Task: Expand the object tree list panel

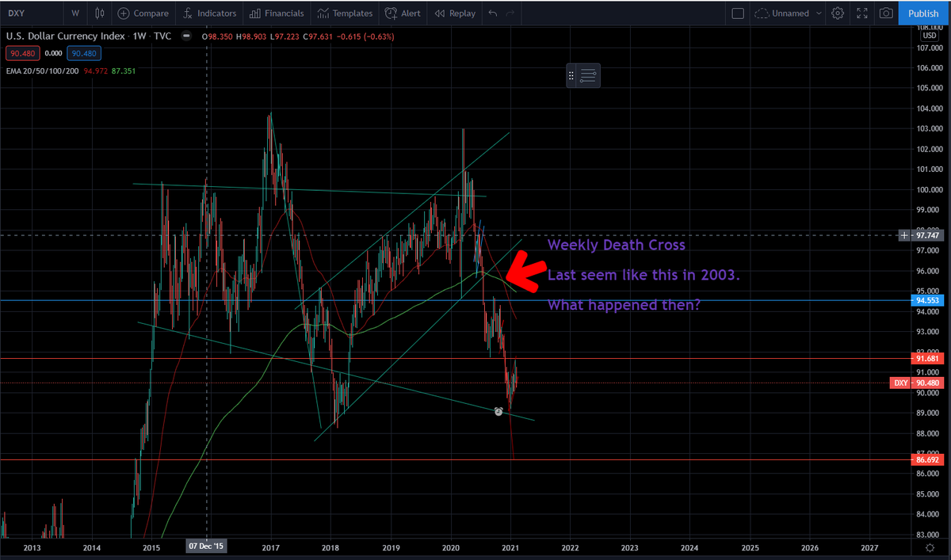Action: 590,75
